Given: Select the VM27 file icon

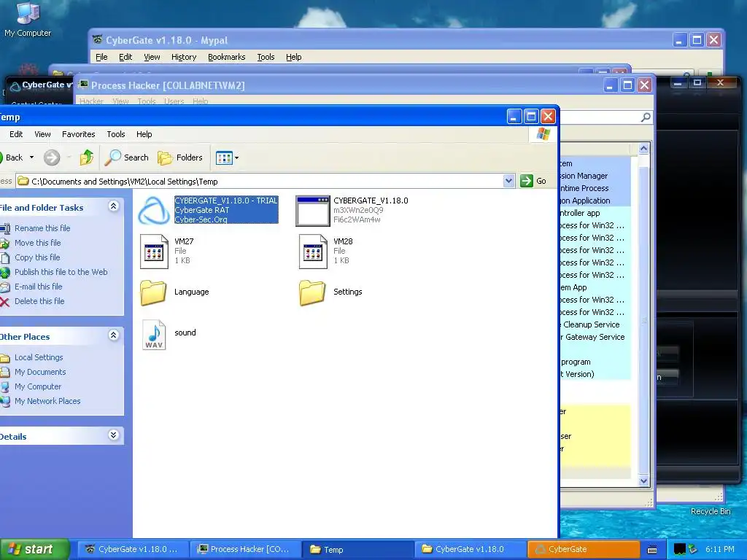Looking at the screenshot, I should pyautogui.click(x=154, y=252).
